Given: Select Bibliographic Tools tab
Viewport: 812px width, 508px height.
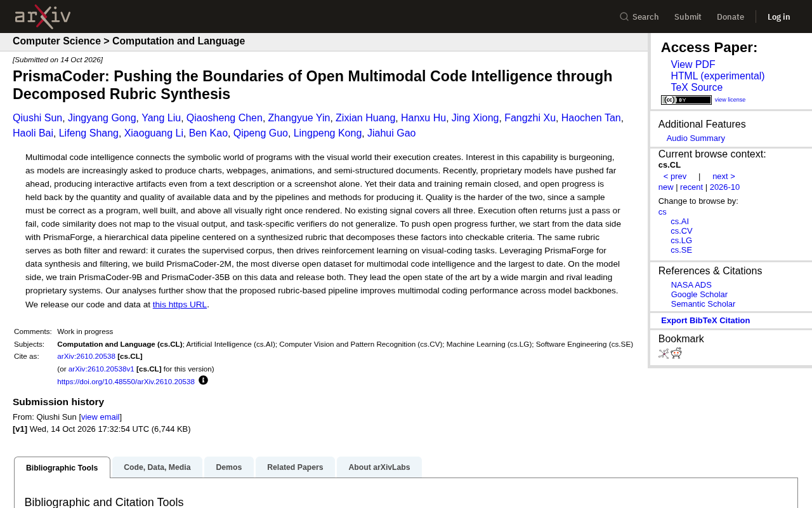Looking at the screenshot, I should coord(62,468).
